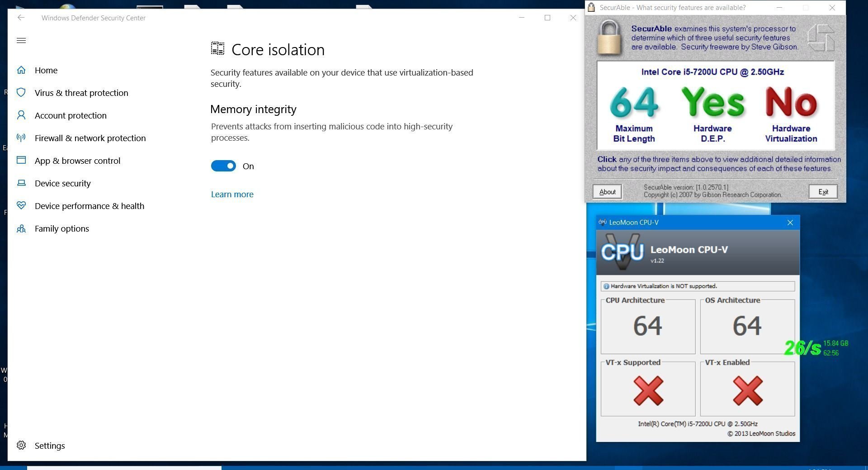Viewport: 868px width, 470px height.
Task: Select Firewall & network protection
Action: (x=90, y=138)
